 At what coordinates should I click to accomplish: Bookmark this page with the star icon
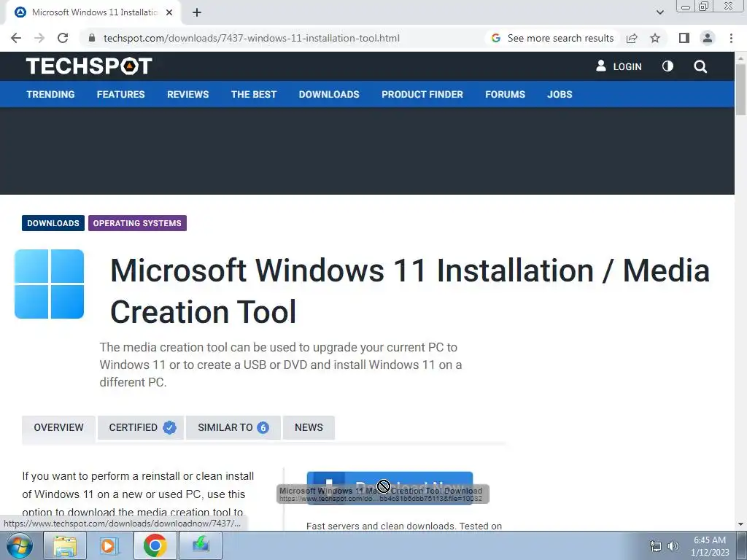coord(655,38)
